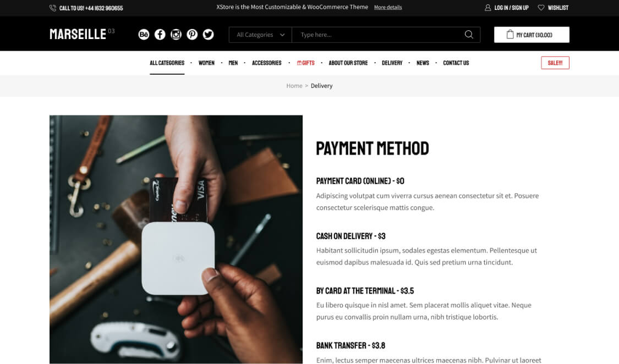Expand the All Categories search dropdown
The image size is (619, 364).
(x=261, y=35)
